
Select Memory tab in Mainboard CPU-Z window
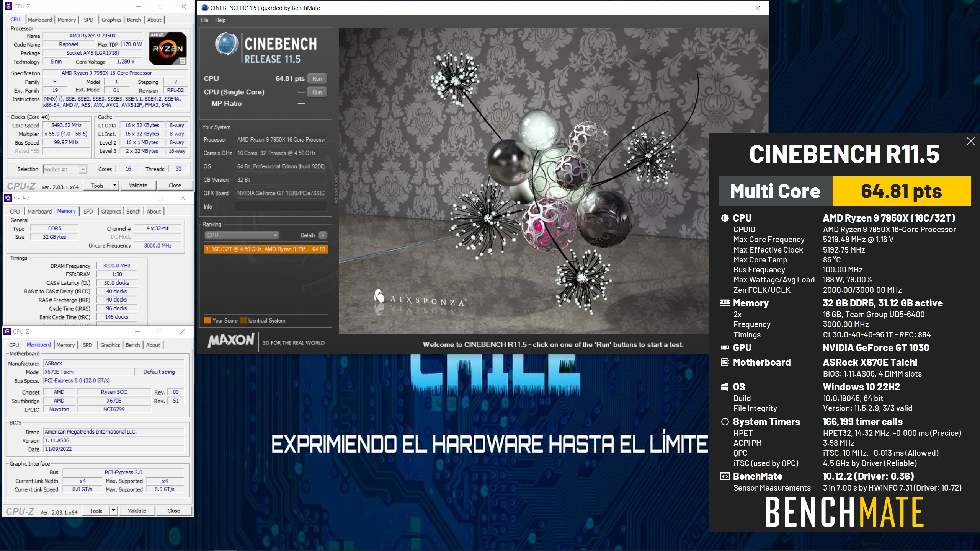pyautogui.click(x=65, y=345)
